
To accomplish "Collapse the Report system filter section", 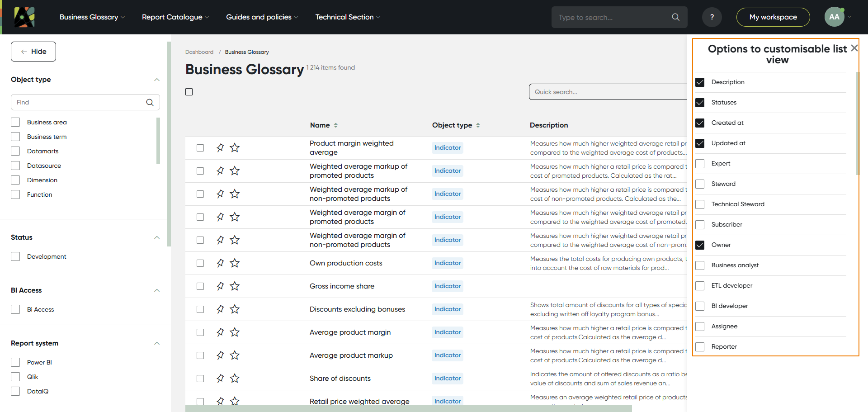I will [x=157, y=343].
